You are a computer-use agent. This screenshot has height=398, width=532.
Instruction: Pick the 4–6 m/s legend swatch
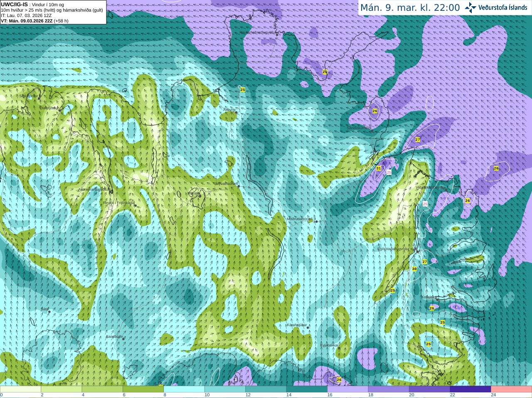[102, 389]
